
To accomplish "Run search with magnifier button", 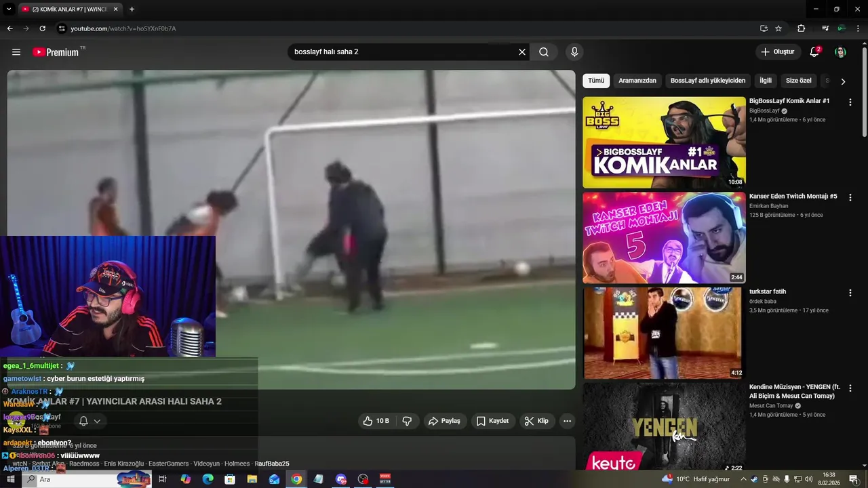I will [544, 52].
